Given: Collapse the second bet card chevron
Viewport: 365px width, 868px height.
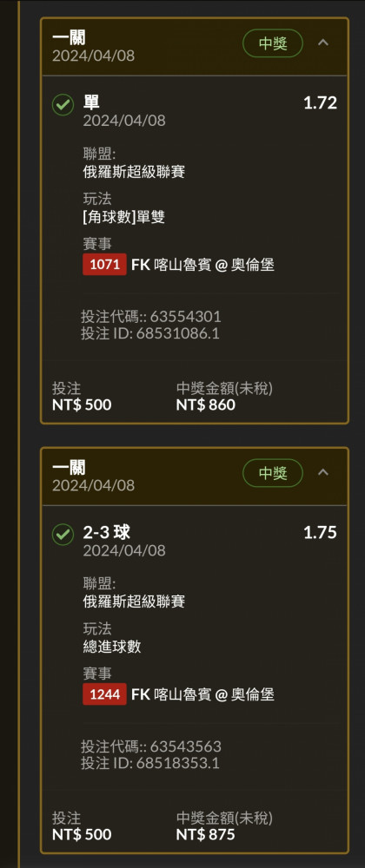Looking at the screenshot, I should point(323,472).
